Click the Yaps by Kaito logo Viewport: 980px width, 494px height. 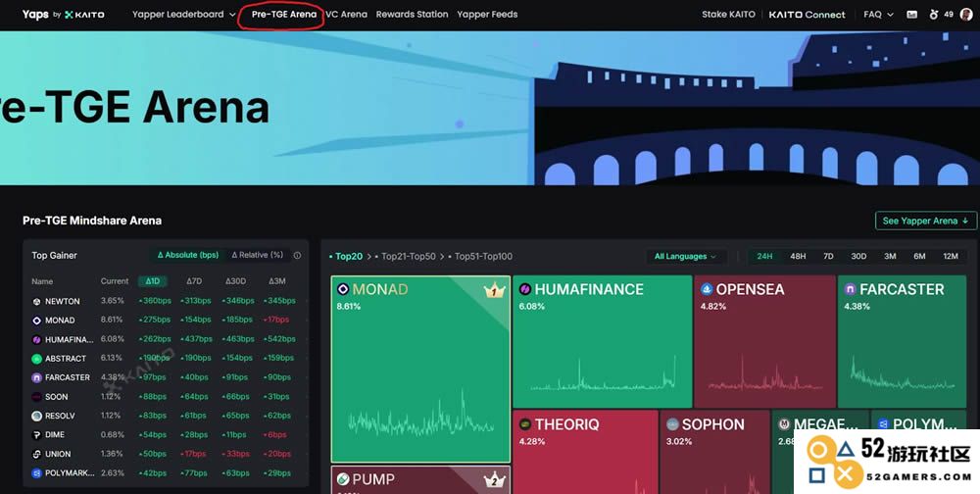[63, 15]
